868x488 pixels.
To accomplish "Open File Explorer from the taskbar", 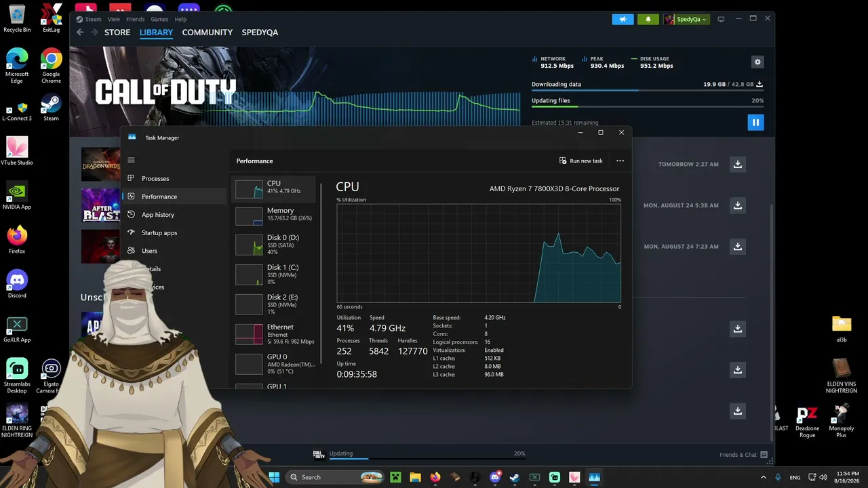I will [415, 477].
